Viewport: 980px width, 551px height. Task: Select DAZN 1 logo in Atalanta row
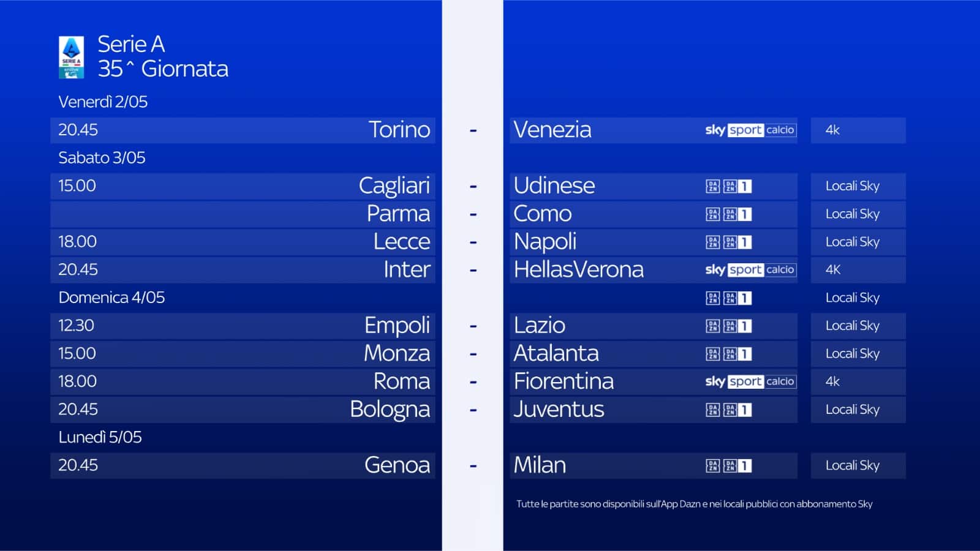click(x=729, y=354)
